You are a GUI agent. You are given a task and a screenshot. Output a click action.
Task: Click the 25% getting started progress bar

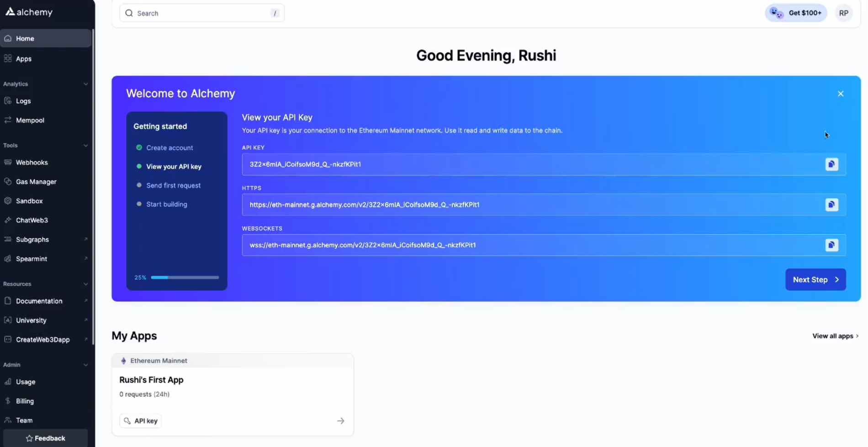click(x=185, y=277)
